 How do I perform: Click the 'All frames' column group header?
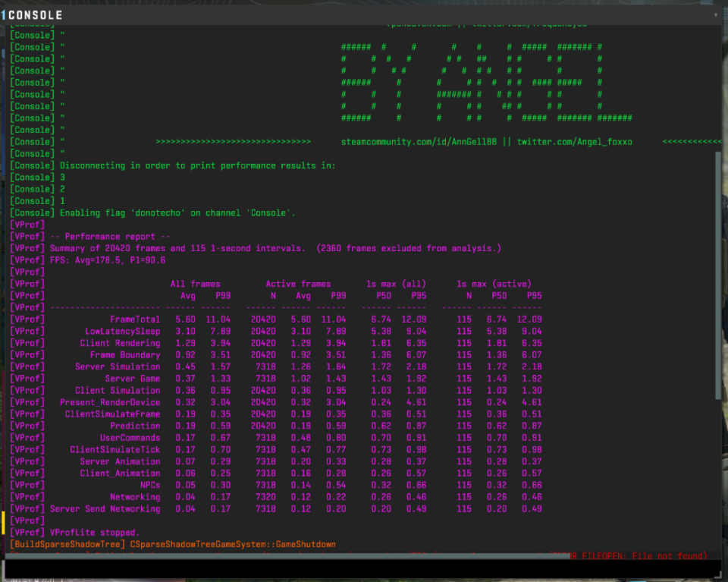point(196,284)
